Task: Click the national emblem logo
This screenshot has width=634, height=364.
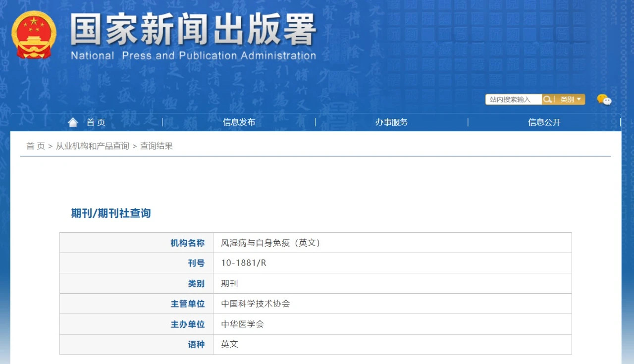Action: tap(34, 35)
